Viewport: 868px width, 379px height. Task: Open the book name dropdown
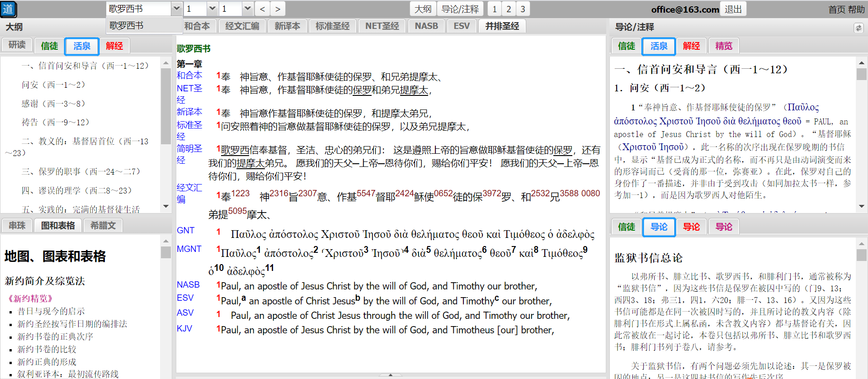pyautogui.click(x=176, y=9)
